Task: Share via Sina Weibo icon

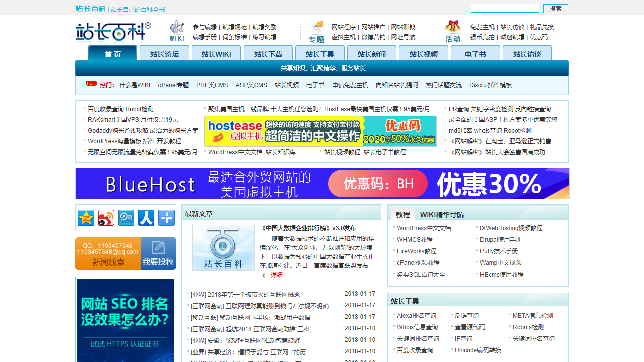Action: point(106,218)
